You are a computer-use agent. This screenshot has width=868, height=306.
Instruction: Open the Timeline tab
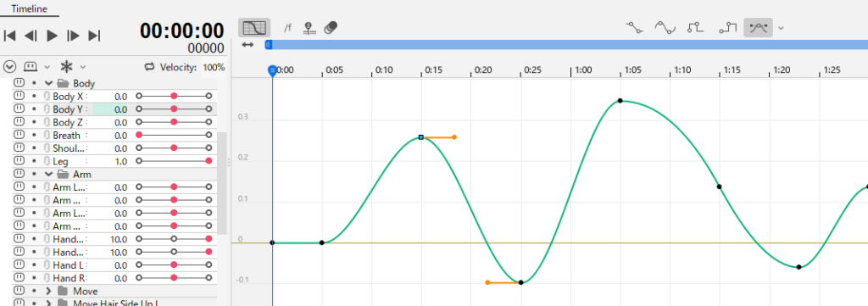pos(29,8)
